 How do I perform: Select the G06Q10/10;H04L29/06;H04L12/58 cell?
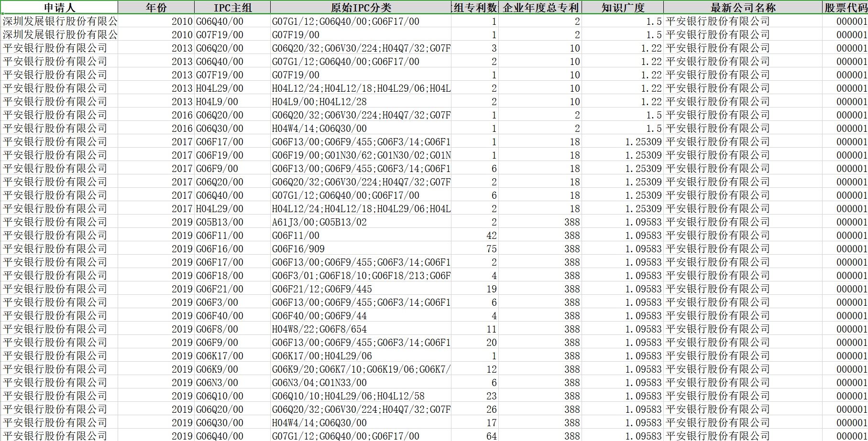pos(348,396)
